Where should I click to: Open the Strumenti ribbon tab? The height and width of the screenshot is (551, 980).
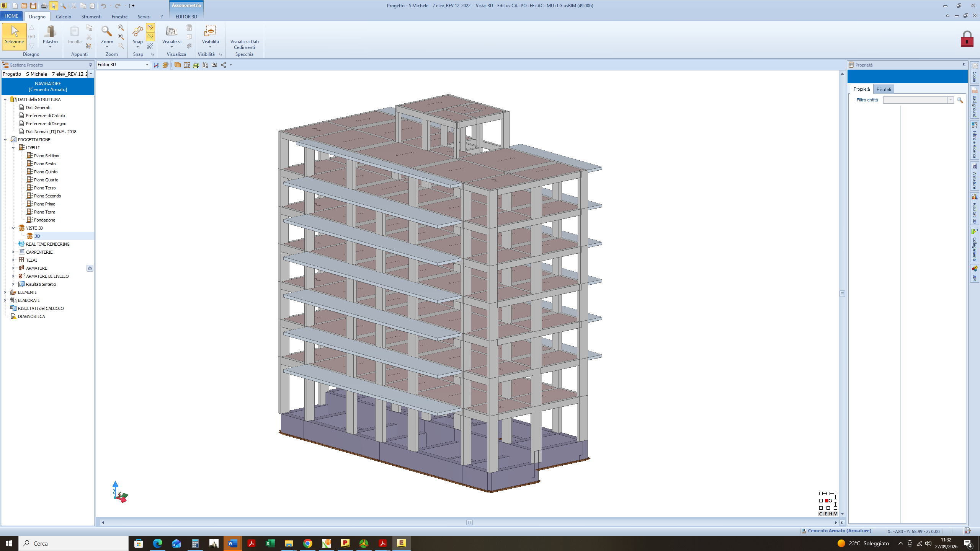[x=91, y=16]
